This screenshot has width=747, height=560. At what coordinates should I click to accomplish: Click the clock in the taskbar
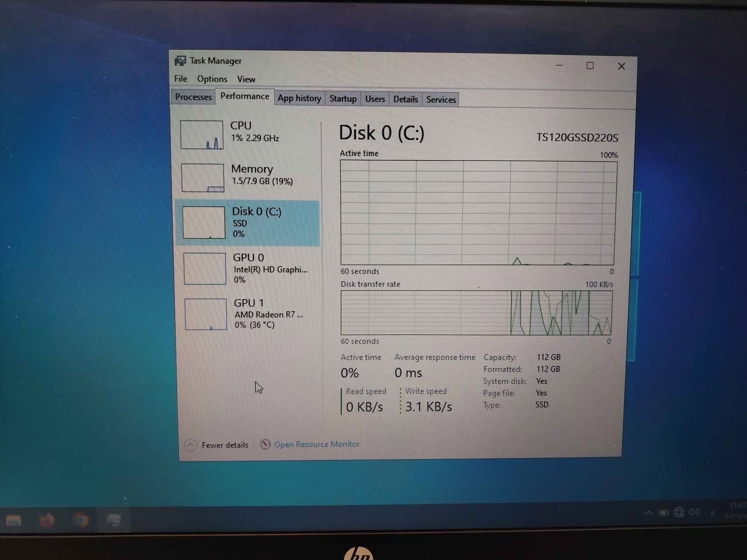pos(735,514)
